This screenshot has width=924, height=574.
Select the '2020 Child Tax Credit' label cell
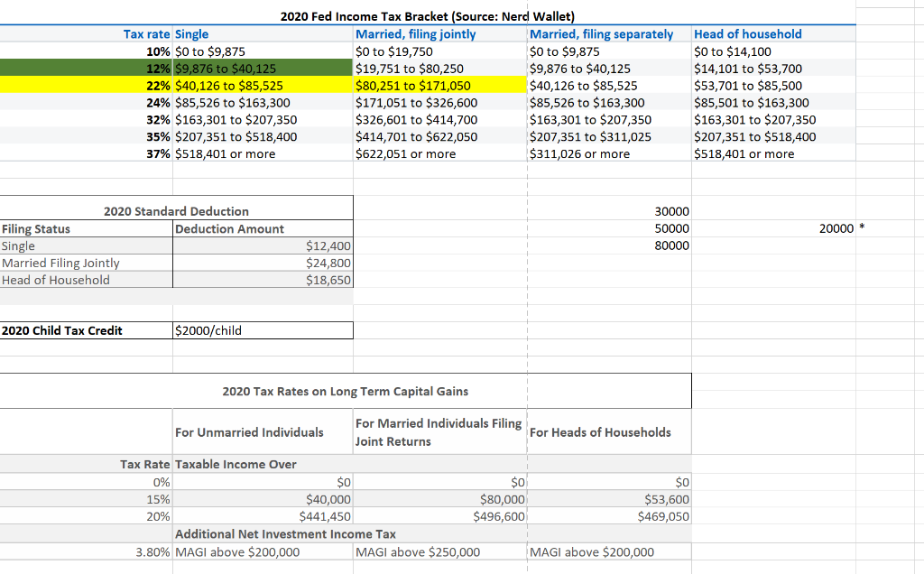86,330
